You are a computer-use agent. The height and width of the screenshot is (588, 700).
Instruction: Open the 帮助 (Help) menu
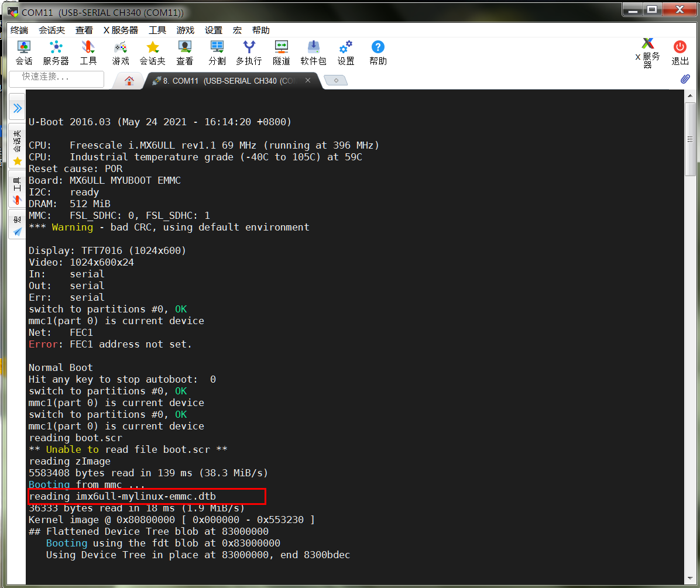260,30
